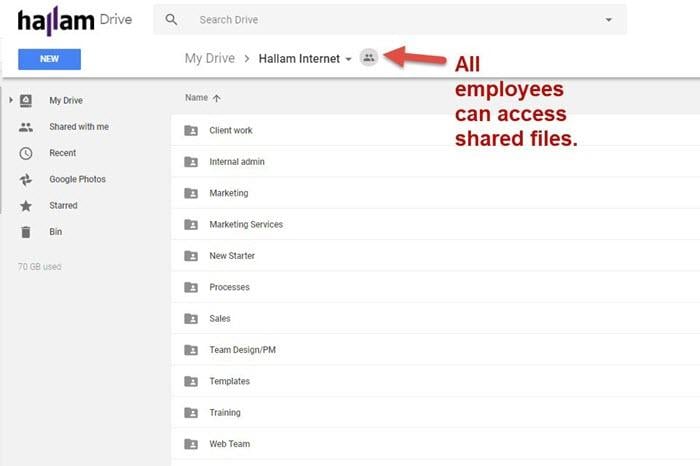700x466 pixels.
Task: Select the Marketing folder name
Action: click(229, 193)
